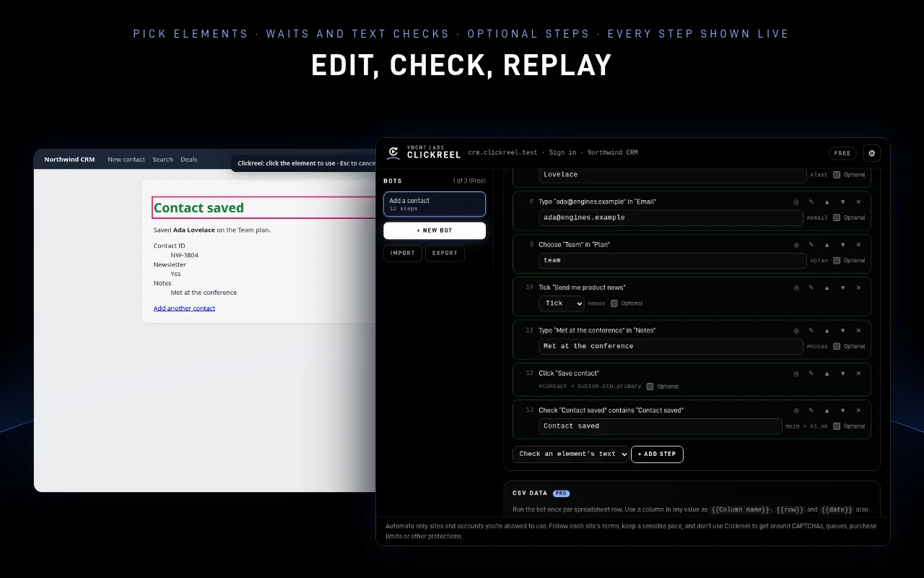The height and width of the screenshot is (578, 924).
Task: Click the "Contact saved" check text field
Action: [x=661, y=426]
